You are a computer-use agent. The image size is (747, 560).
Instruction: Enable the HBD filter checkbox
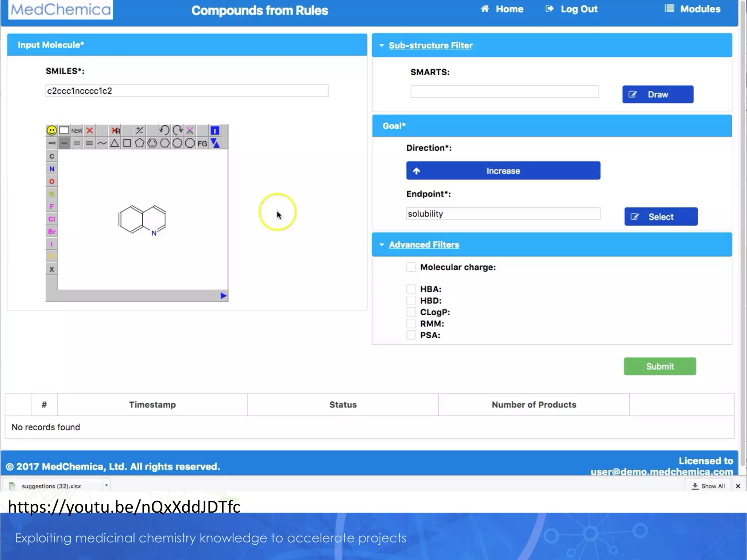point(411,301)
